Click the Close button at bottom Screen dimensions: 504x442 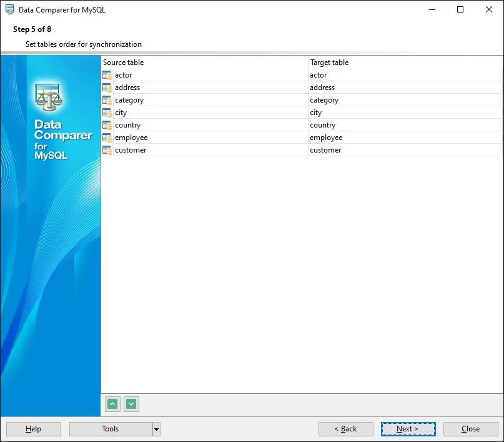click(x=470, y=429)
